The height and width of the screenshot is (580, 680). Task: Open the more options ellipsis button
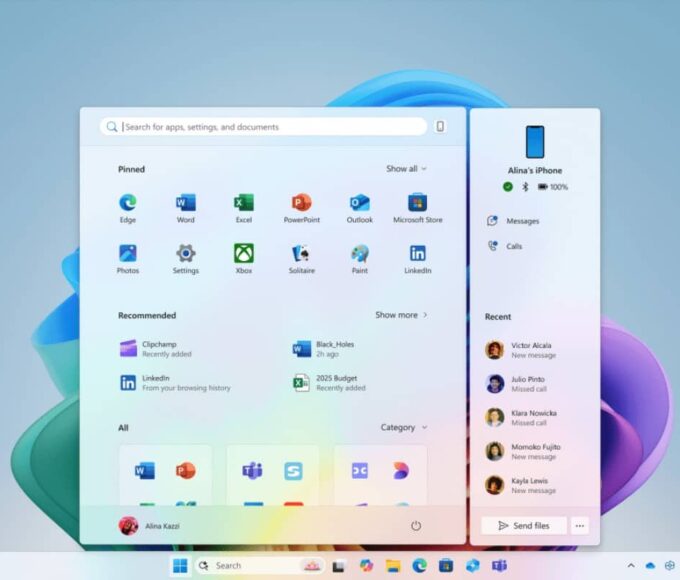[x=580, y=526]
